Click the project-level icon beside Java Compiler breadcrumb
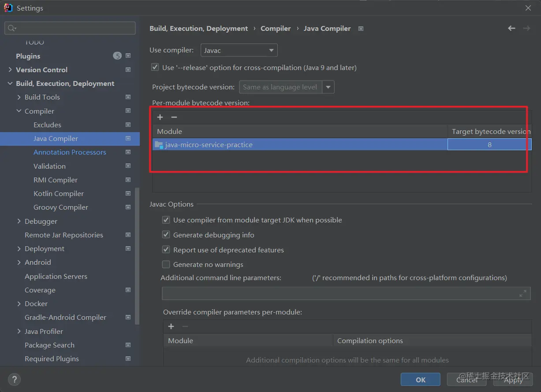Image resolution: width=541 pixels, height=392 pixels. click(361, 29)
